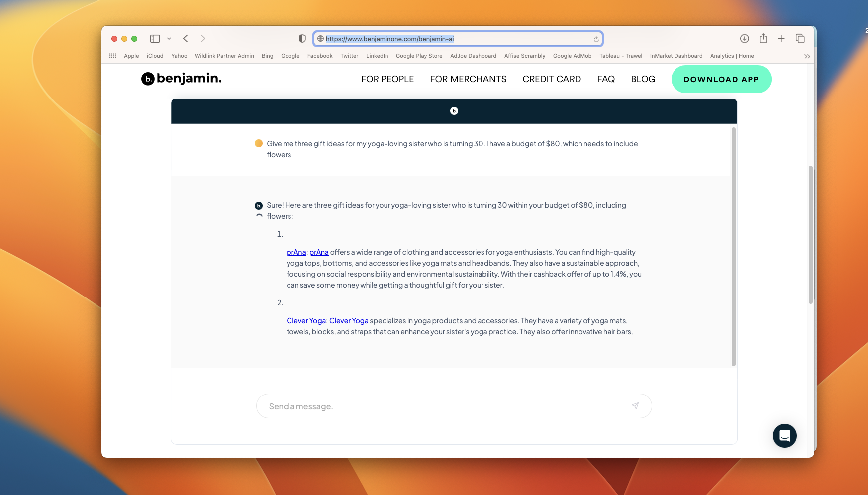This screenshot has height=495, width=868.
Task: Open a new tab with plus icon
Action: tap(781, 39)
